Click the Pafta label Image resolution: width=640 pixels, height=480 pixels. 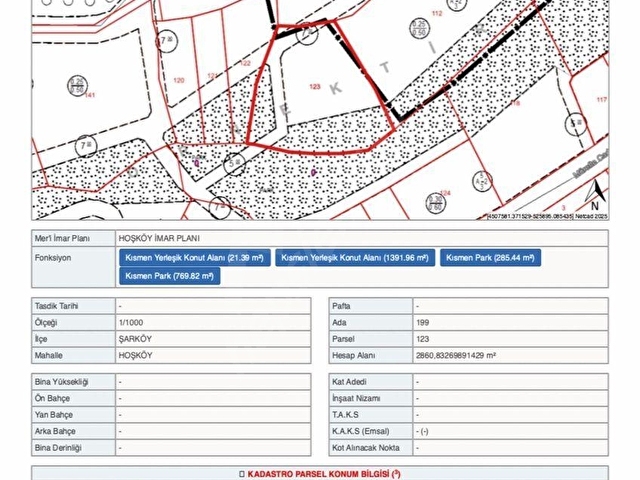(341, 306)
